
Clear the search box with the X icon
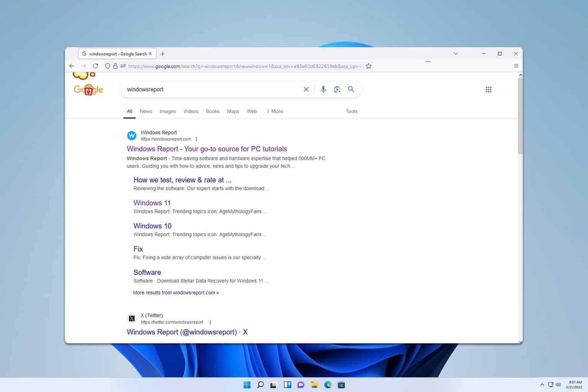(306, 89)
